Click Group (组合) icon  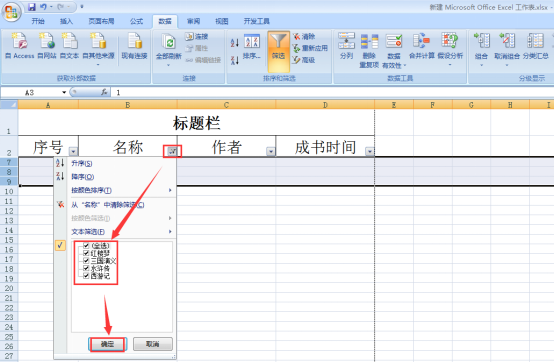[x=482, y=41]
